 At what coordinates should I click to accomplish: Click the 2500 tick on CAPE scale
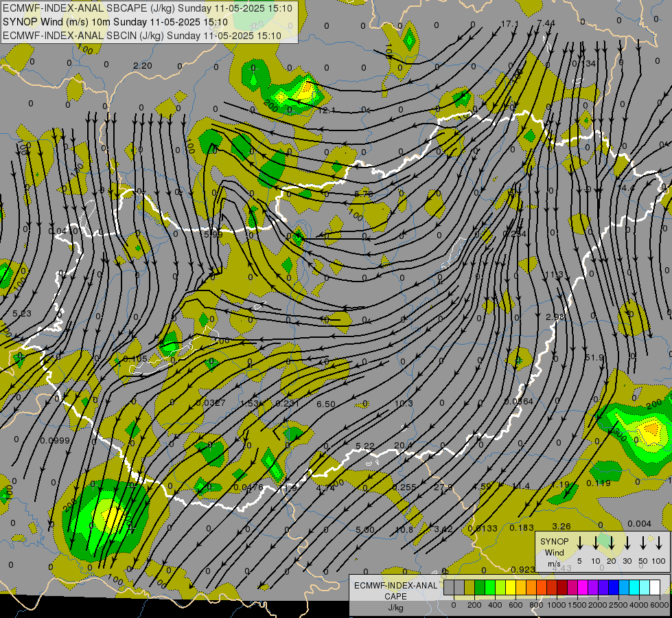click(x=618, y=605)
